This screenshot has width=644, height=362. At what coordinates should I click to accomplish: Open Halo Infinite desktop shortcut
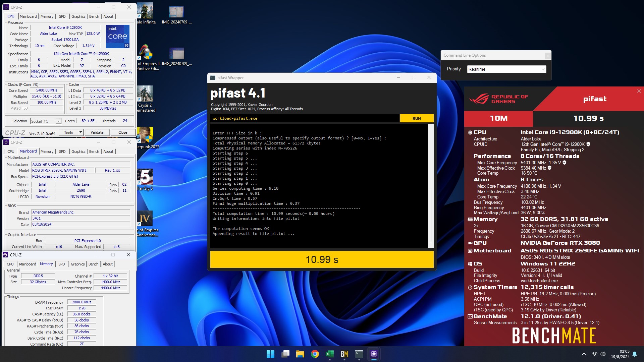click(x=145, y=13)
